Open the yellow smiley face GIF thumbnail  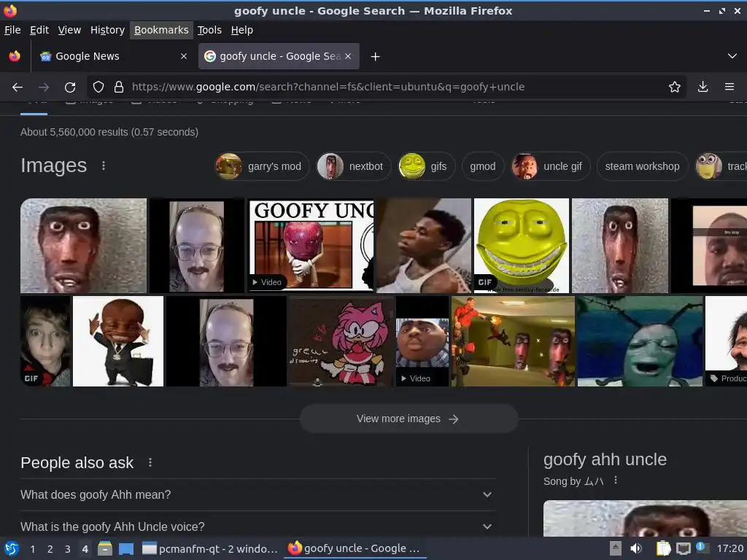tap(521, 245)
